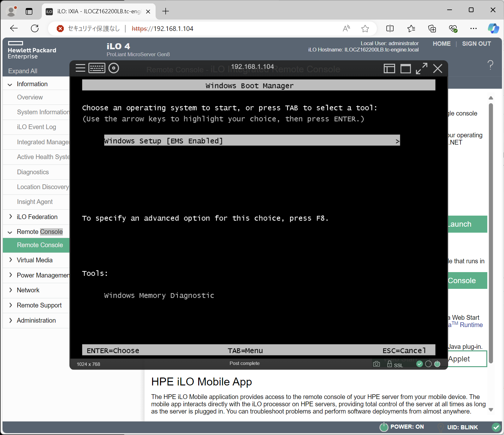
Task: Click the green health checkmark in console status bar
Action: click(x=419, y=364)
